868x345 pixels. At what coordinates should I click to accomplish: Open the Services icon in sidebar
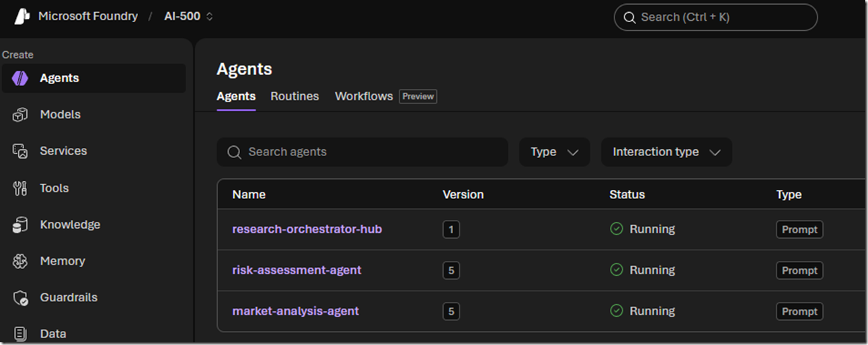tap(20, 151)
